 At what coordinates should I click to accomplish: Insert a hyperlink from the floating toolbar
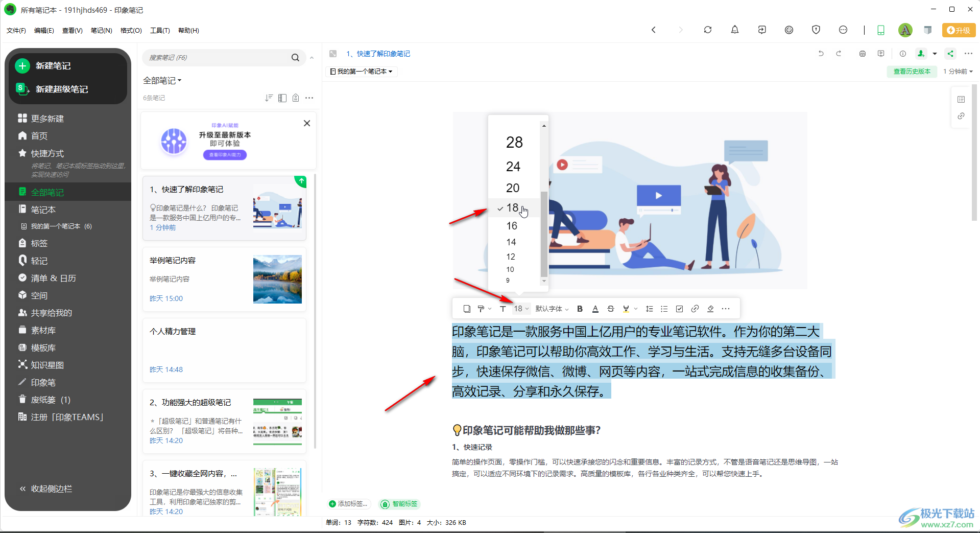click(695, 309)
